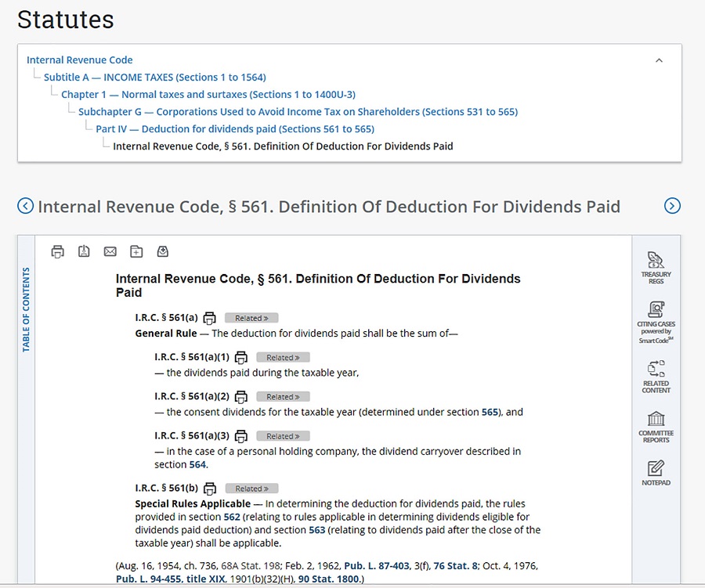Expand Related for I.R.C. § 561(b)
The height and width of the screenshot is (588, 705).
click(251, 489)
